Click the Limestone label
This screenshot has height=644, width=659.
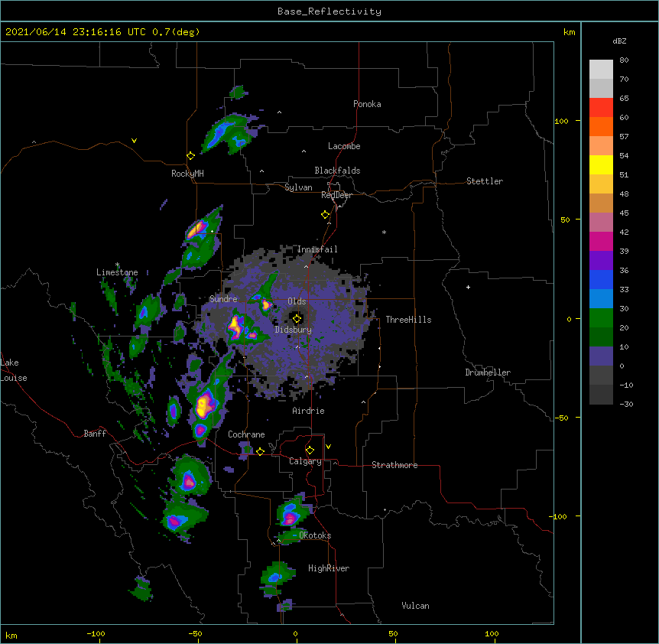117,272
